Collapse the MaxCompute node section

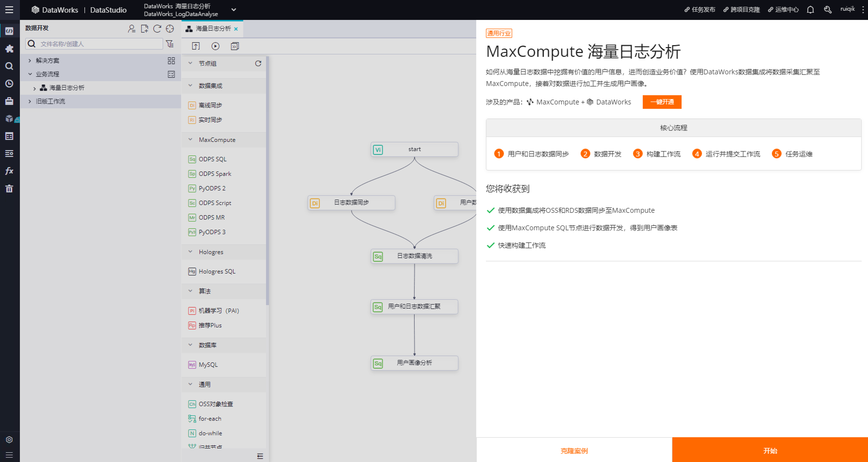click(190, 140)
